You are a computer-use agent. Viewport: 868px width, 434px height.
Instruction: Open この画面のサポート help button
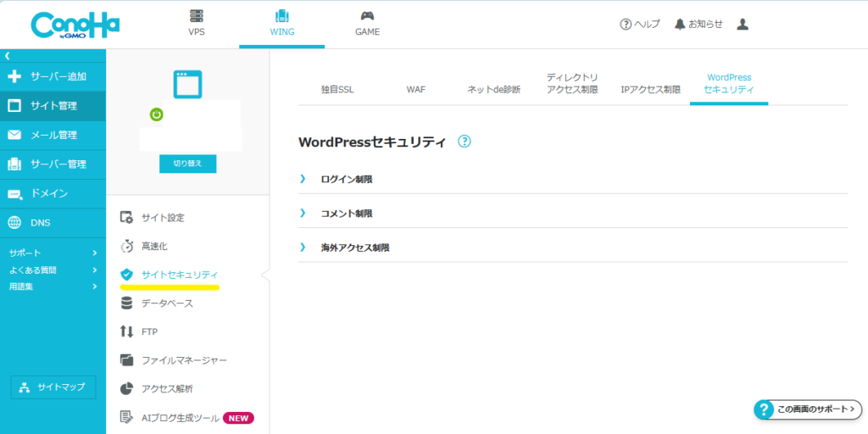click(808, 409)
